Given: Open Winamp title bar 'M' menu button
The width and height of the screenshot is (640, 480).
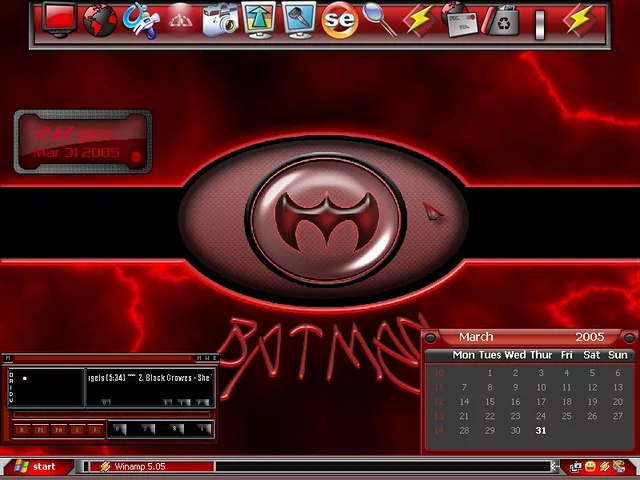Looking at the screenshot, I should point(8,358).
